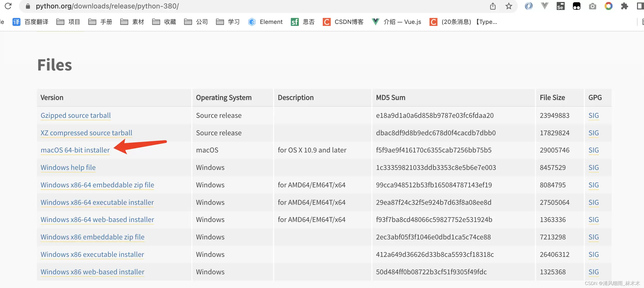Click the camera screenshot extension icon

point(592,6)
